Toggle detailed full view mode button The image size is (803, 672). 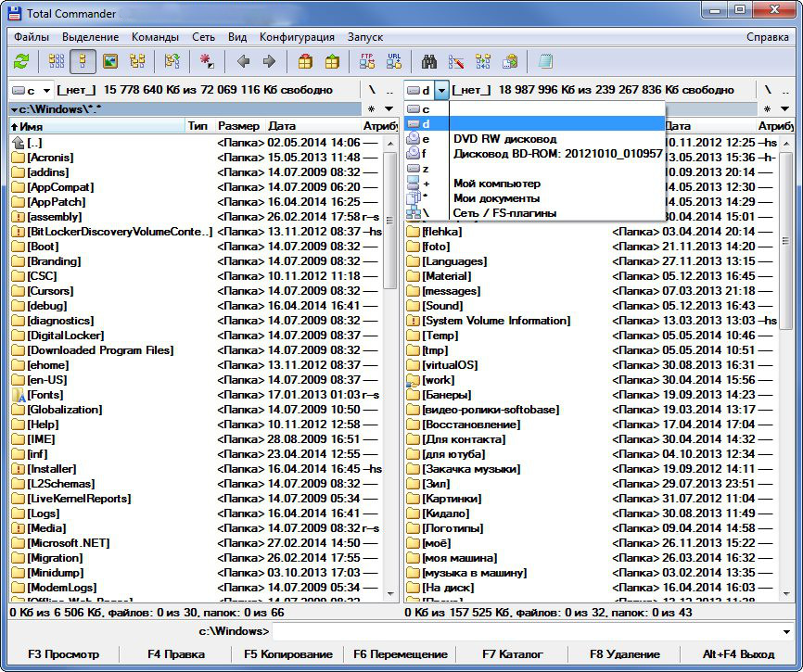coord(83,62)
